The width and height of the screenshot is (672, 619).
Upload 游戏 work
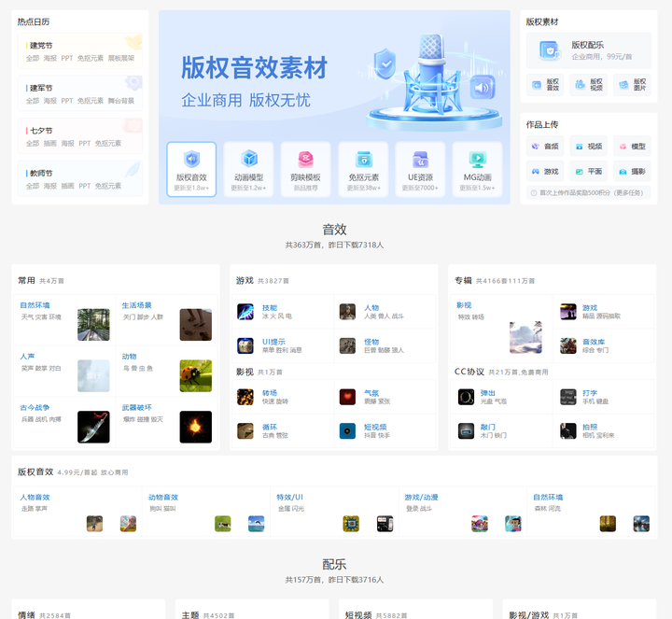click(x=545, y=172)
